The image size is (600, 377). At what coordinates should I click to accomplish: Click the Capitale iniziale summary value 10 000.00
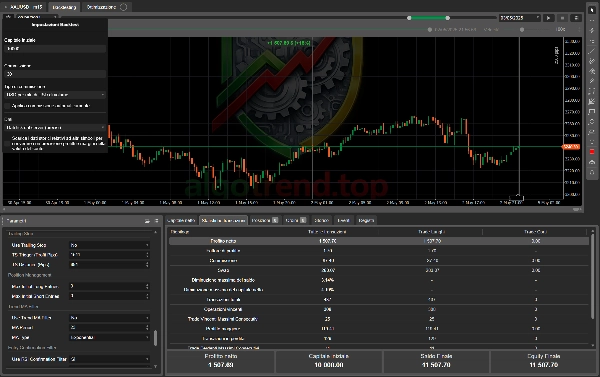(x=329, y=365)
